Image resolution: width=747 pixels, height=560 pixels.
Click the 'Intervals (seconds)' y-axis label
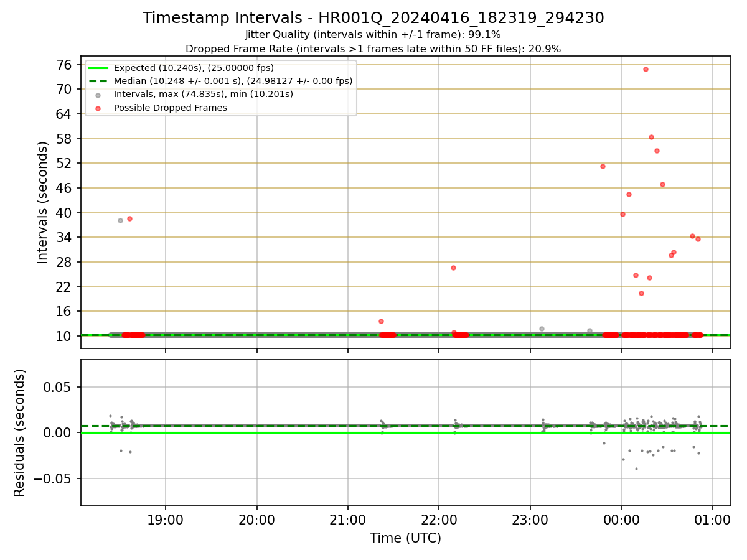(43, 202)
